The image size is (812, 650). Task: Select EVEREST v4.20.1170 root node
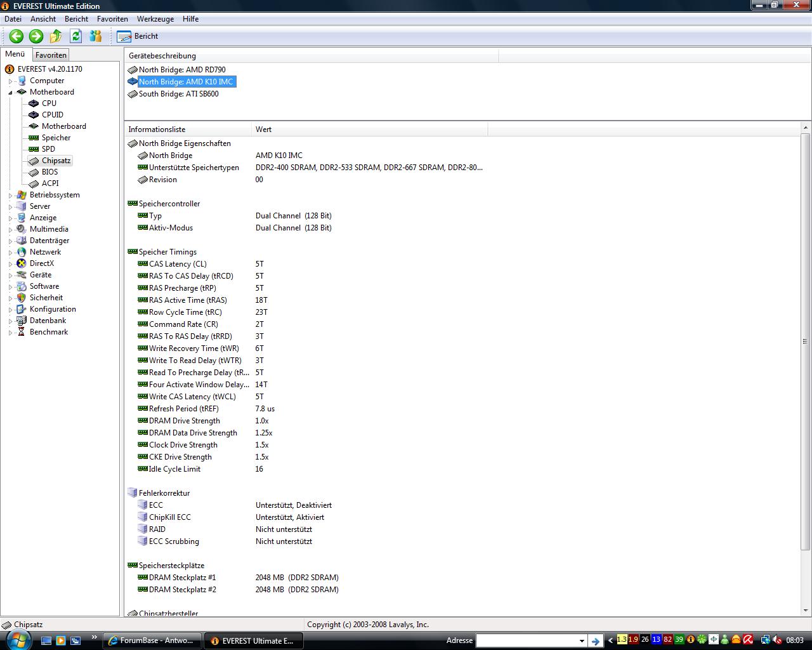click(x=49, y=69)
